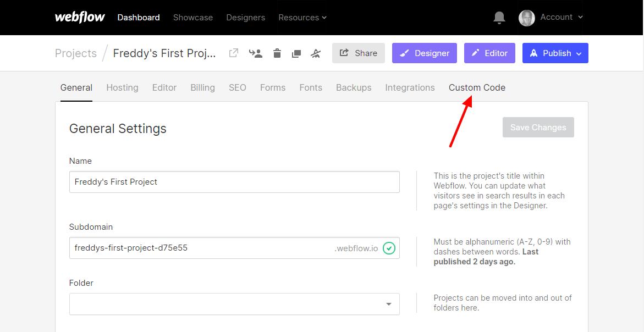The image size is (644, 332).
Task: Go to Dashboard in top navigation
Action: 139,18
